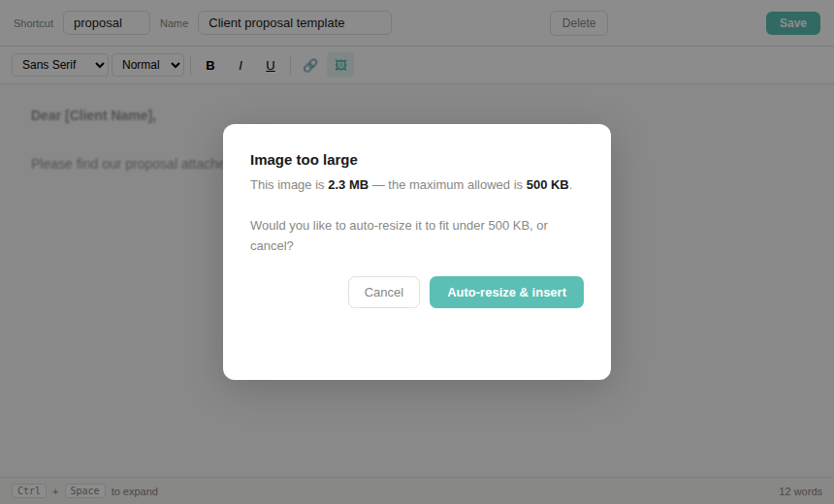The height and width of the screenshot is (504, 834).
Task: Click the 'Shortcut' label
Action: click(34, 23)
